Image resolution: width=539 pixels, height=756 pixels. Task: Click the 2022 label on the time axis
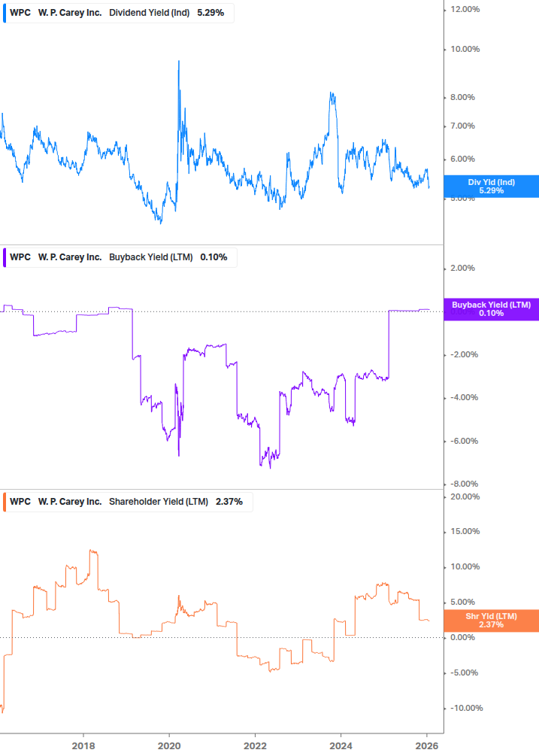(256, 745)
